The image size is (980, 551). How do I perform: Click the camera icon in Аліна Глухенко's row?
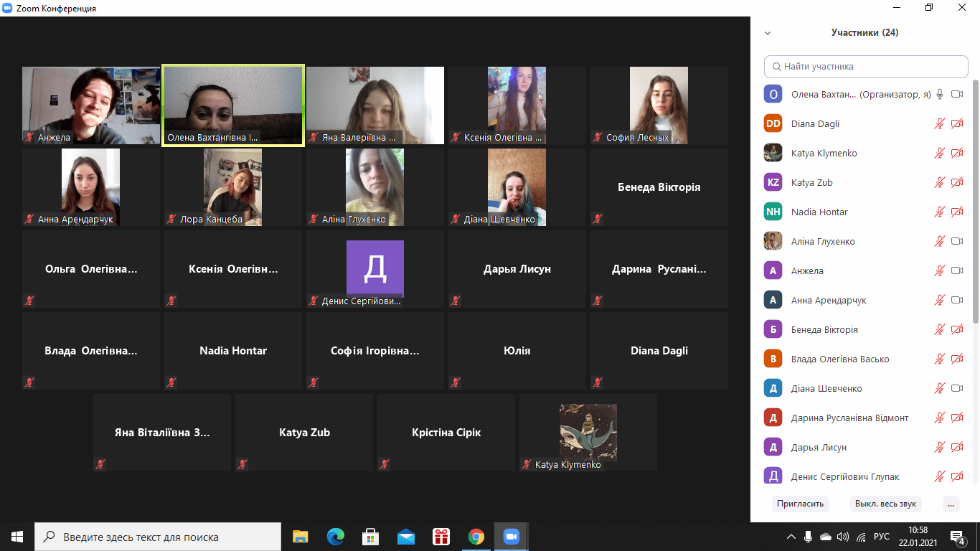(957, 241)
